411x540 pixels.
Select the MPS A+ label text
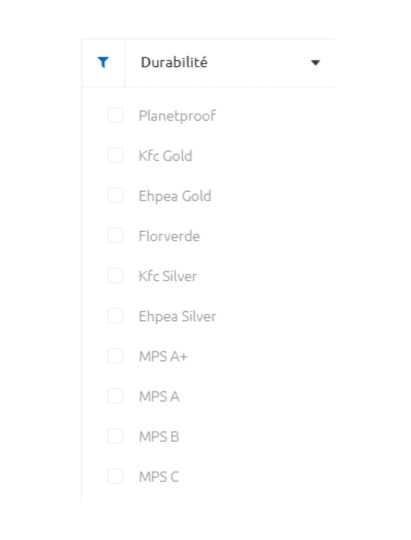click(x=163, y=356)
